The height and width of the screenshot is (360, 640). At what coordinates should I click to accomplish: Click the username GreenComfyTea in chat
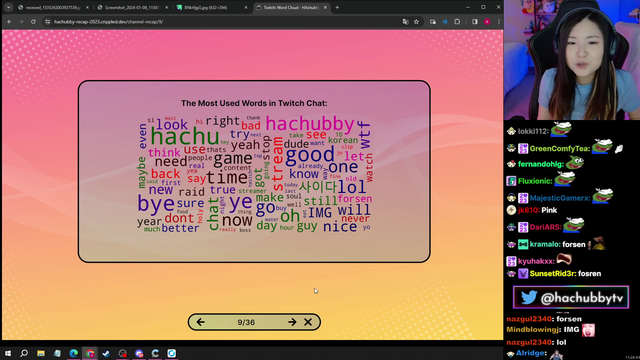click(x=560, y=149)
